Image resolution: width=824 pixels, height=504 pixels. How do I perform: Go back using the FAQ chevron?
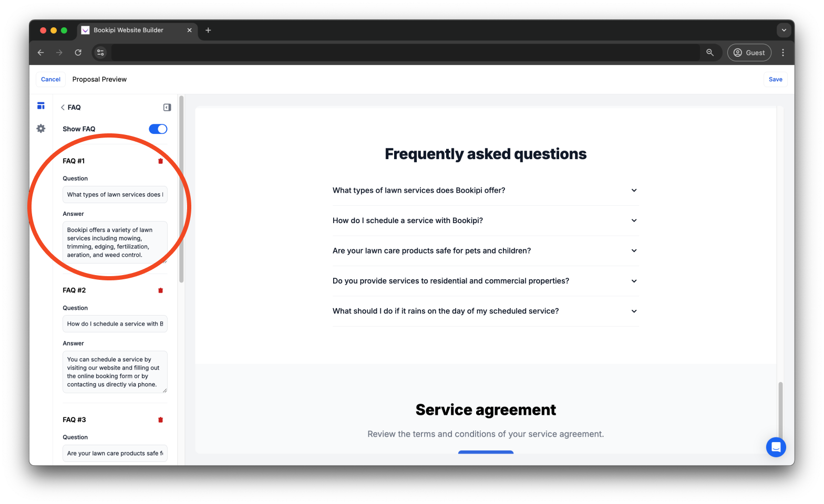(x=63, y=108)
